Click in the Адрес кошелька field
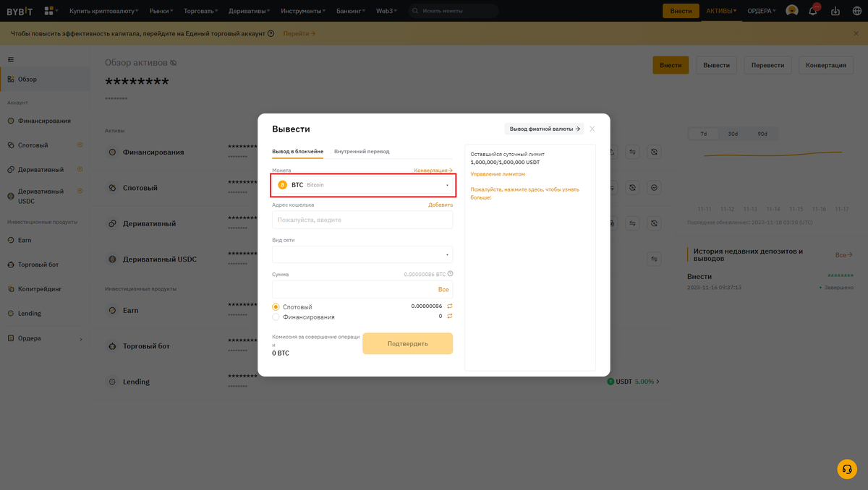Image resolution: width=868 pixels, height=490 pixels. [x=362, y=220]
